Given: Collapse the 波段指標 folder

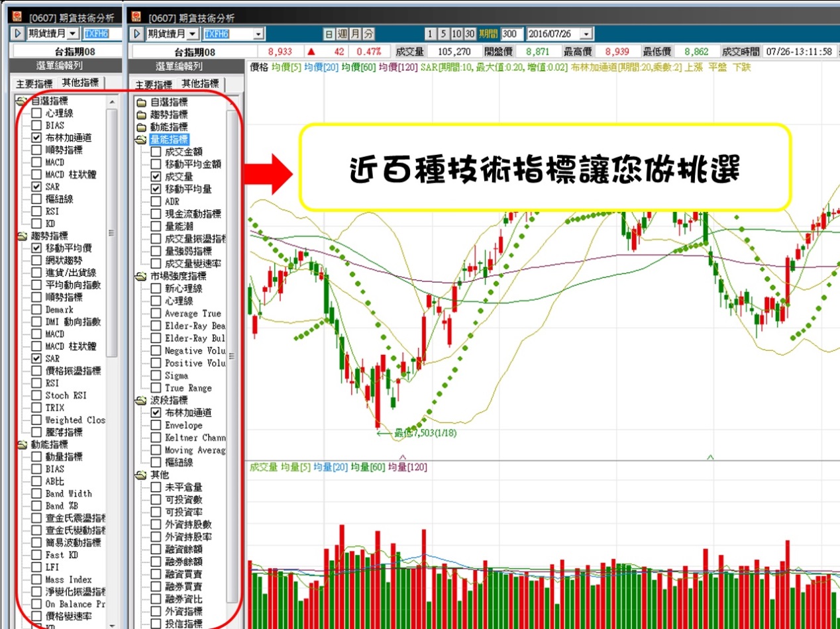Looking at the screenshot, I should tap(141, 401).
